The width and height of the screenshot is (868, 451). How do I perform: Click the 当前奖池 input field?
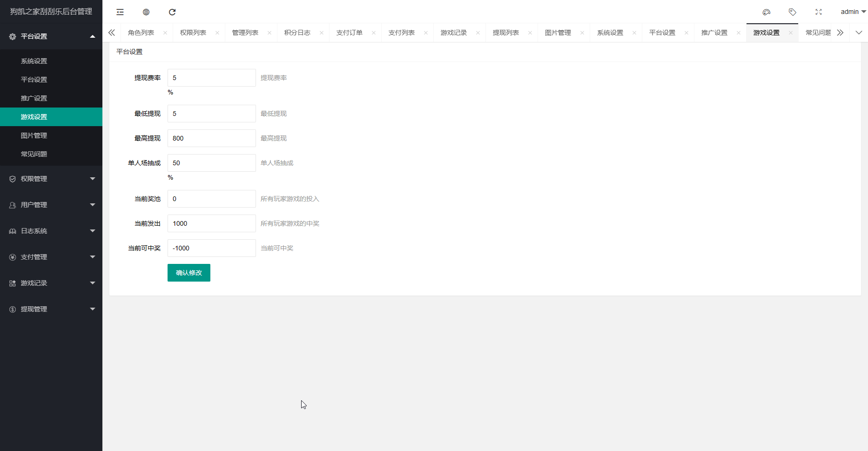point(212,199)
